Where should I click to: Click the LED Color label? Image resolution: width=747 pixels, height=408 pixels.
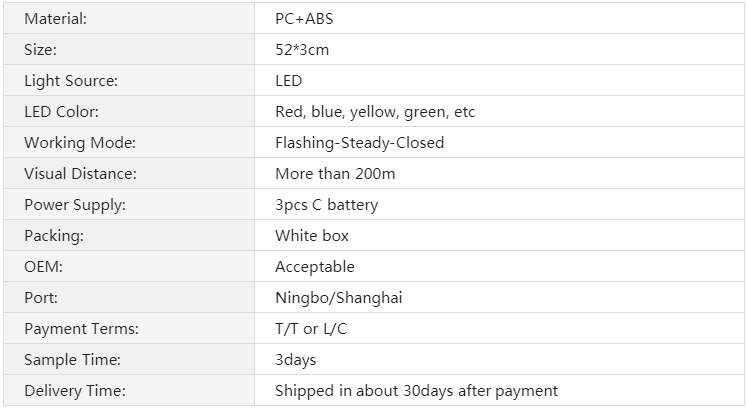tap(61, 112)
